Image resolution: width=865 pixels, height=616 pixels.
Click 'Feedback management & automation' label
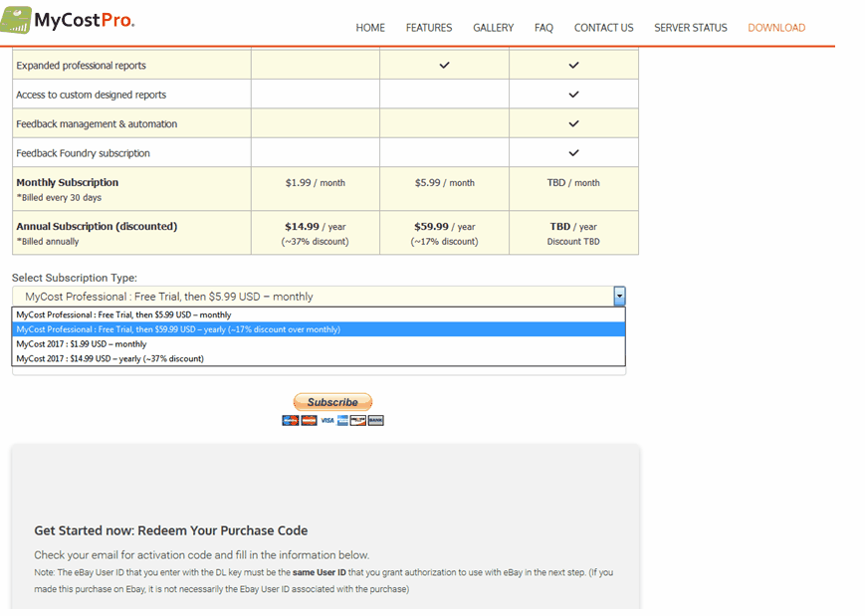tap(97, 124)
